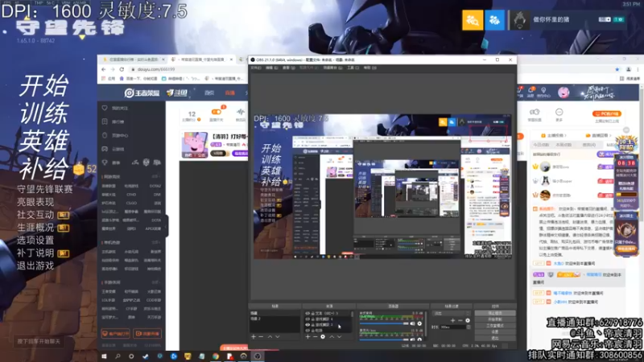Viewport: 644px width, 362px height.
Task: Click the top mixer channel volume slider
Action: point(384,324)
